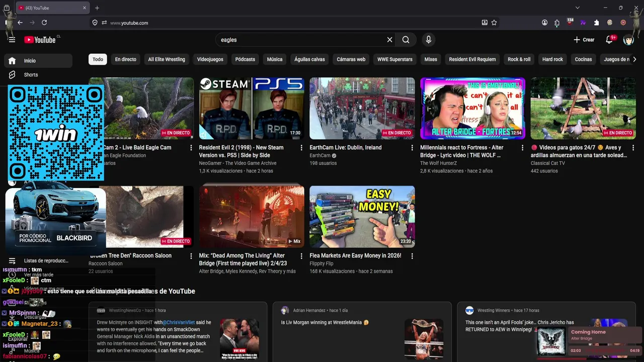Screen dimensions: 644x362
Task: Click the white puzzle piece extension icon
Action: (x=596, y=23)
